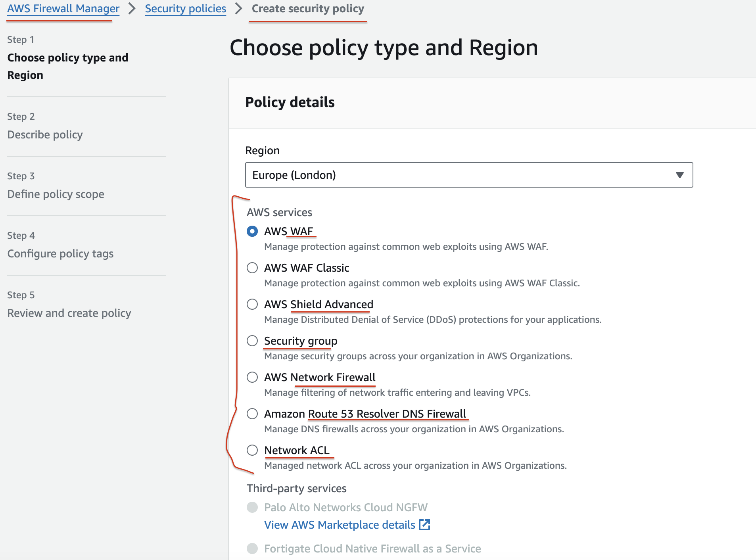The height and width of the screenshot is (560, 756).
Task: Click Step 3 Define policy scope
Action: [x=56, y=194]
